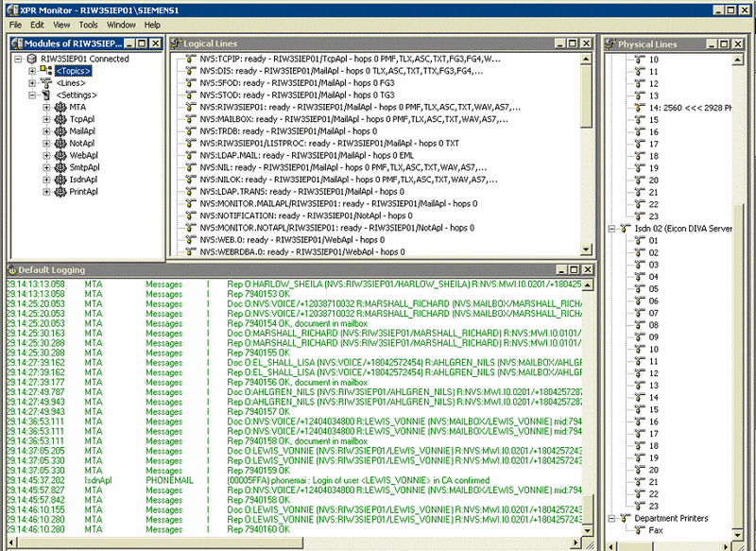Click the Default Logging window icon

point(12,270)
